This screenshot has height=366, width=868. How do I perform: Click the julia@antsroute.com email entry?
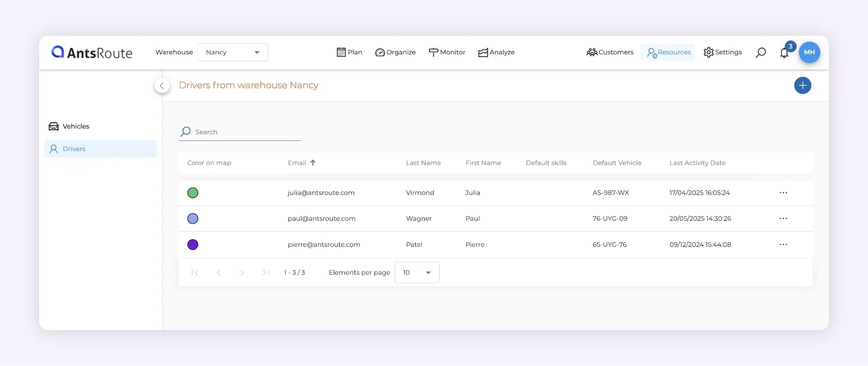[x=321, y=193]
